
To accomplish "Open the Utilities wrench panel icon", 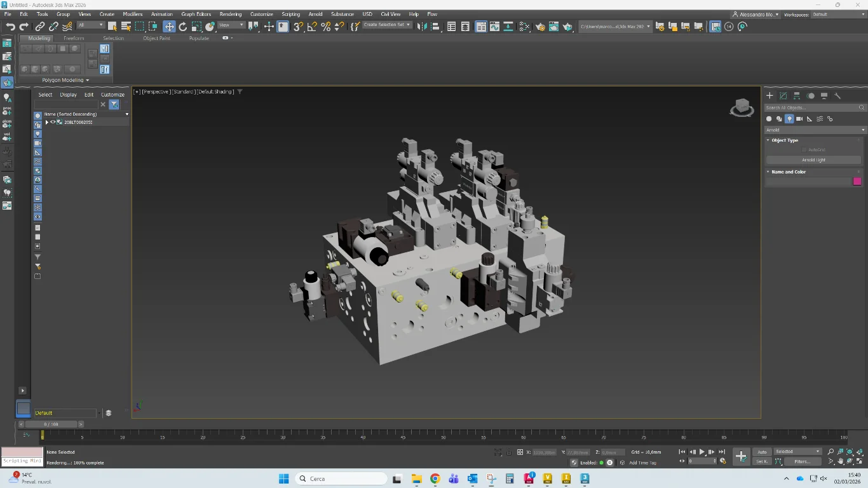I will coord(837,96).
